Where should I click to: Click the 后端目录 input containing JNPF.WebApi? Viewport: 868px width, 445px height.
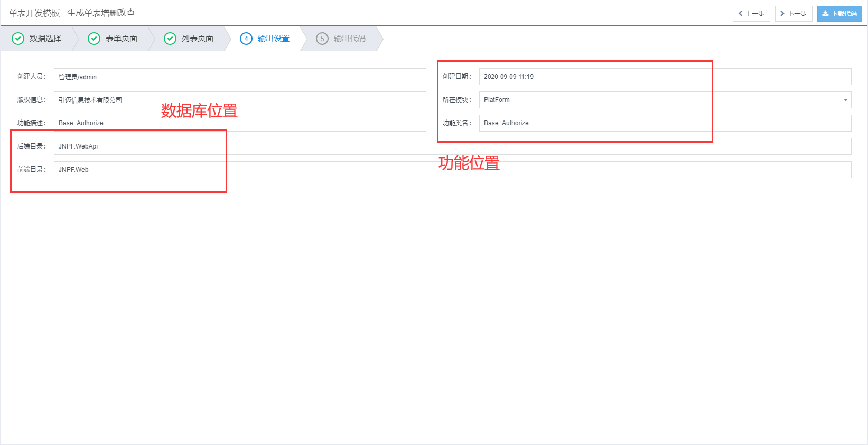click(452, 146)
